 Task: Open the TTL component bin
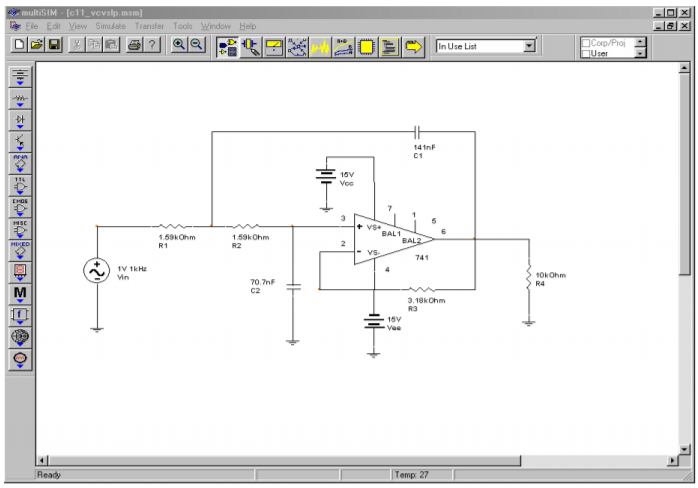(20, 185)
